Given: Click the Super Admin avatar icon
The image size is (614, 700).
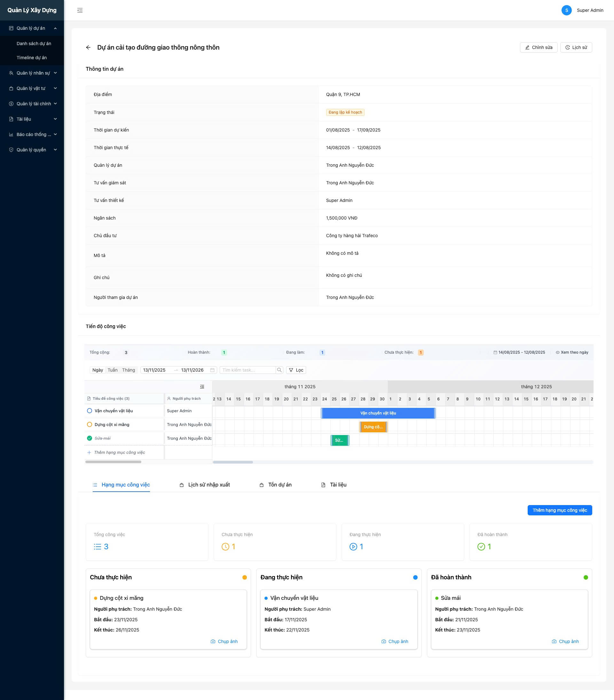Looking at the screenshot, I should tap(566, 10).
